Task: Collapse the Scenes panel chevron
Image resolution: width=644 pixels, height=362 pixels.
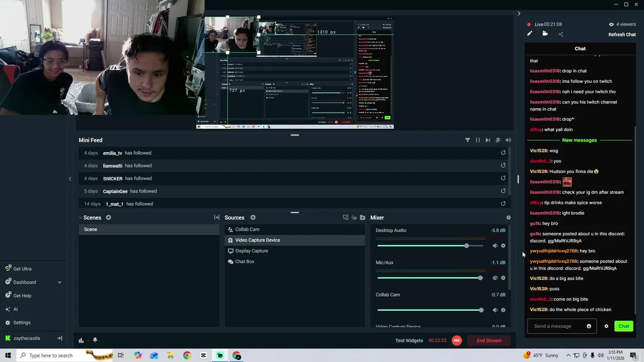Action: (80, 218)
